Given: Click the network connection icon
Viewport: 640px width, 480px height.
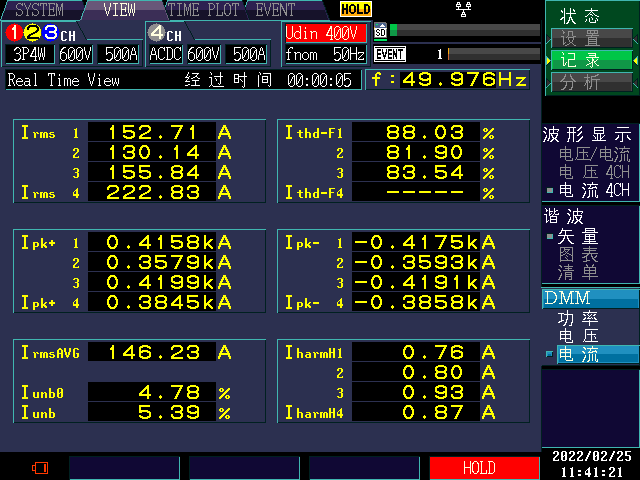Looking at the screenshot, I should click(463, 9).
